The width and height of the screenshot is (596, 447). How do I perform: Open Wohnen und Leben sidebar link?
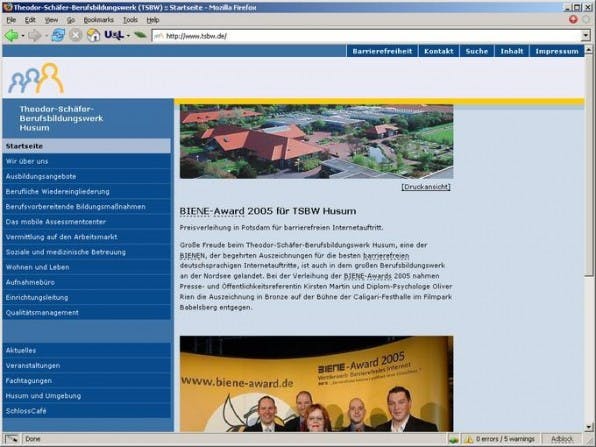point(87,267)
